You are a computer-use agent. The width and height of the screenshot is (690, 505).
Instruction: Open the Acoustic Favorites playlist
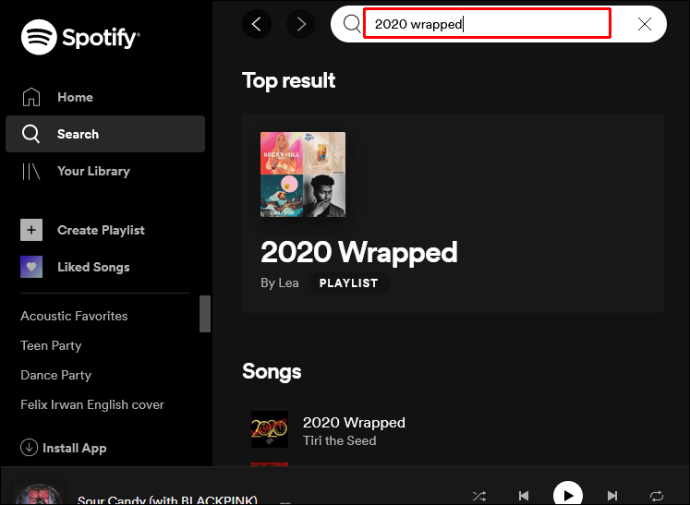(x=74, y=316)
